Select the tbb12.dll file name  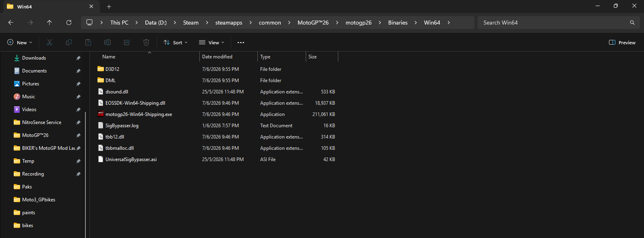point(115,137)
